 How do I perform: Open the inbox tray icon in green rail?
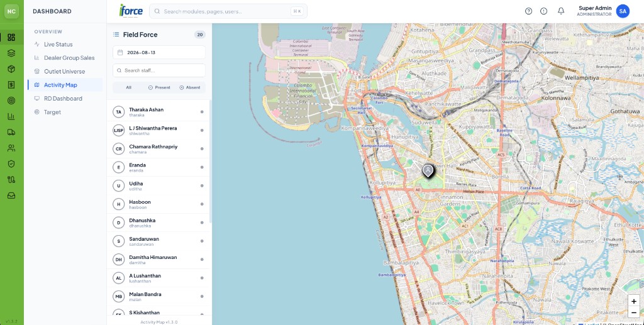point(11,196)
